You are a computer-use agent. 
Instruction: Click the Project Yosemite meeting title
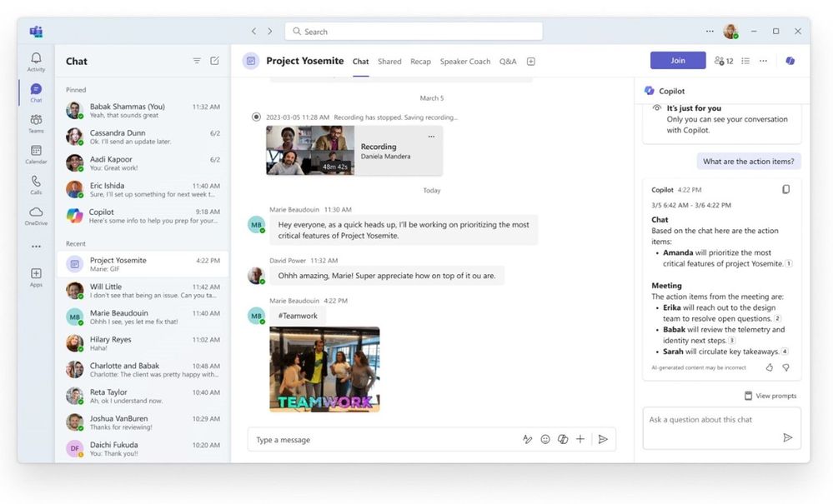point(305,61)
